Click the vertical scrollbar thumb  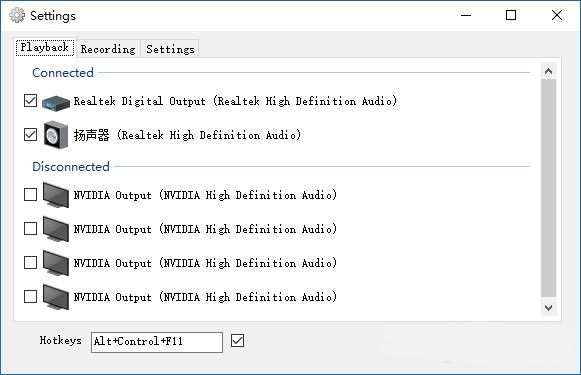point(548,188)
